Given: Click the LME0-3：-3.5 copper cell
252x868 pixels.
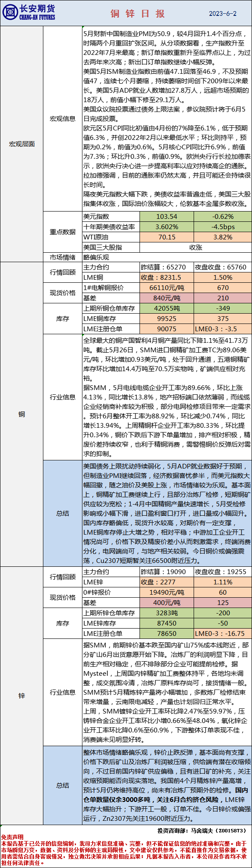Looking at the screenshot, I should tap(223, 329).
